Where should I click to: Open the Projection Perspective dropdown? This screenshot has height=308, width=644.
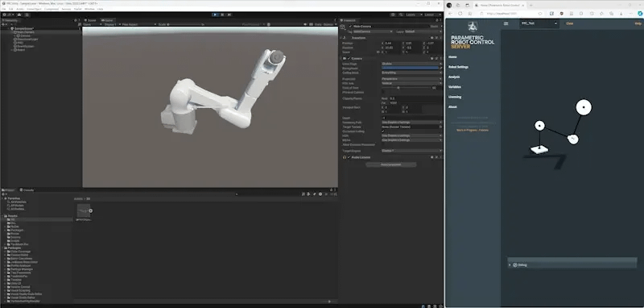[x=412, y=78]
